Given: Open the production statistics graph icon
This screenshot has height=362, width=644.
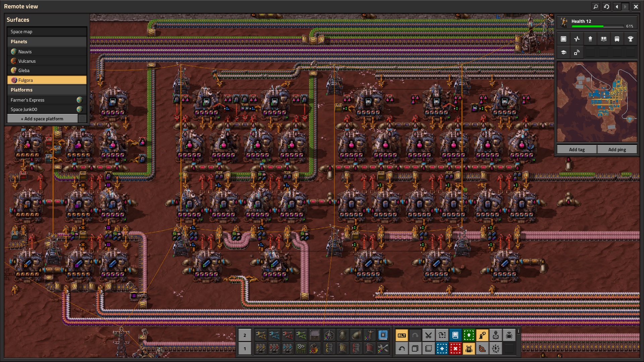Looking at the screenshot, I should pyautogui.click(x=577, y=39).
